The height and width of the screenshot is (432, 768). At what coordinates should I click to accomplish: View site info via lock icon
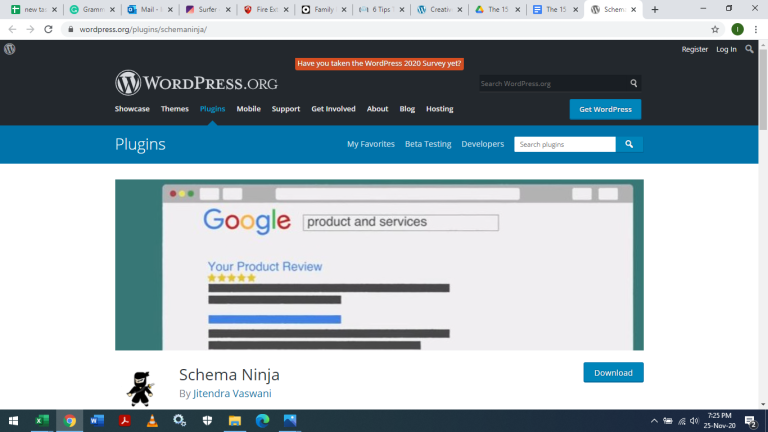[71, 29]
